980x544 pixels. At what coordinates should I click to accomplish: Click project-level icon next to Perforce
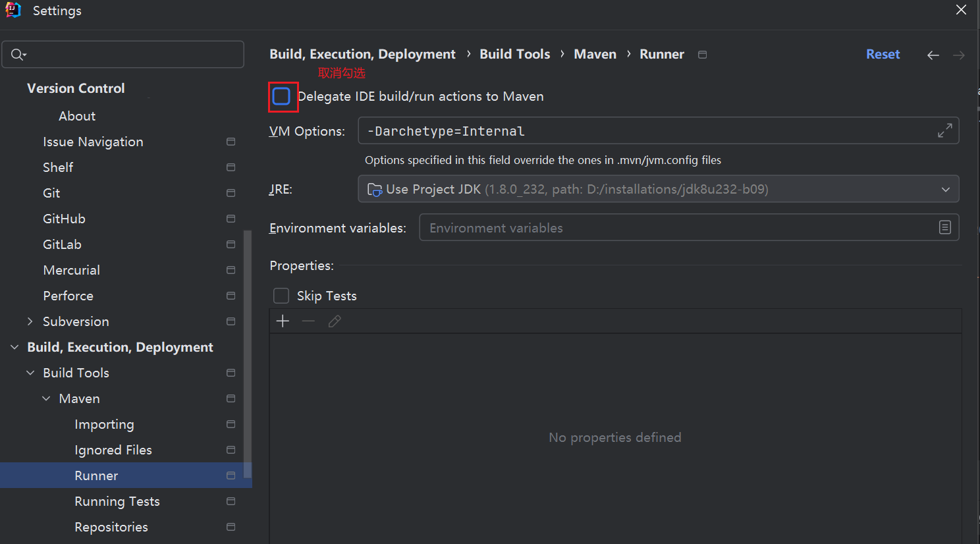point(231,296)
